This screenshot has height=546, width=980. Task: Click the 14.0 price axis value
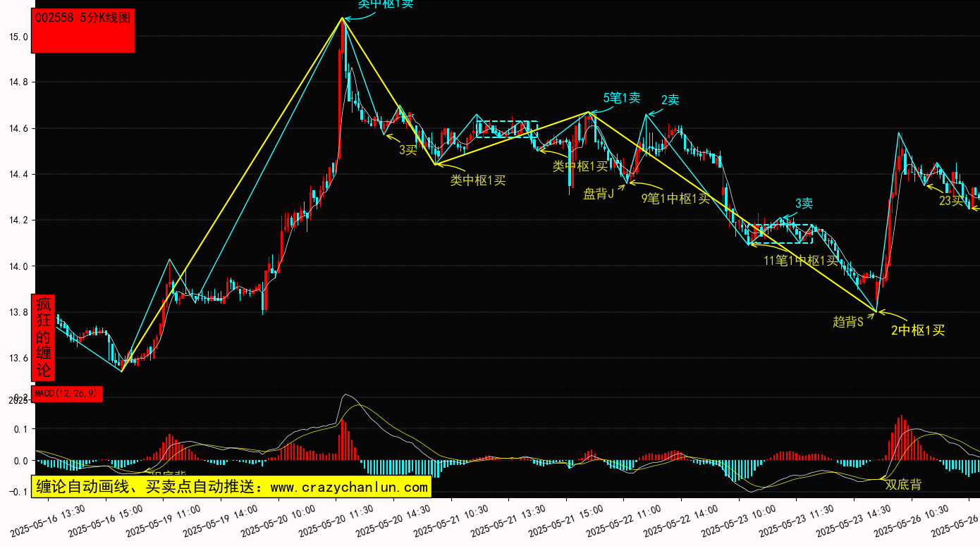tap(19, 267)
